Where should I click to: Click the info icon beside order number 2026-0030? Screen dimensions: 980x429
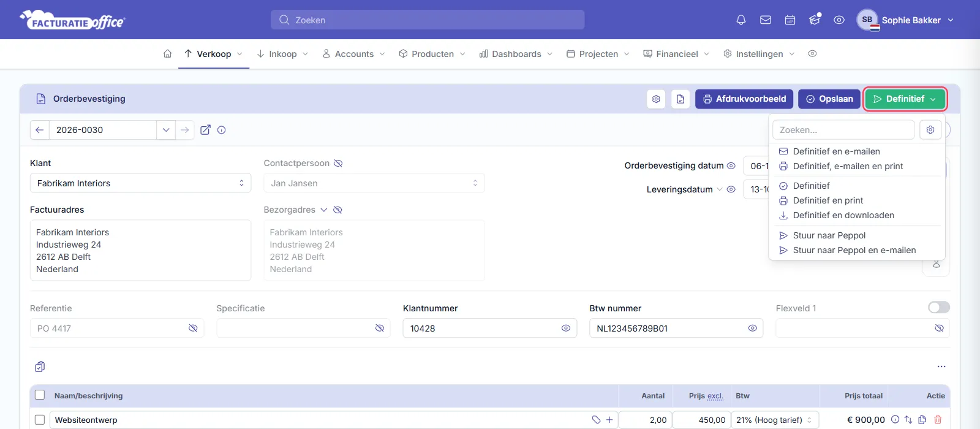tap(222, 130)
